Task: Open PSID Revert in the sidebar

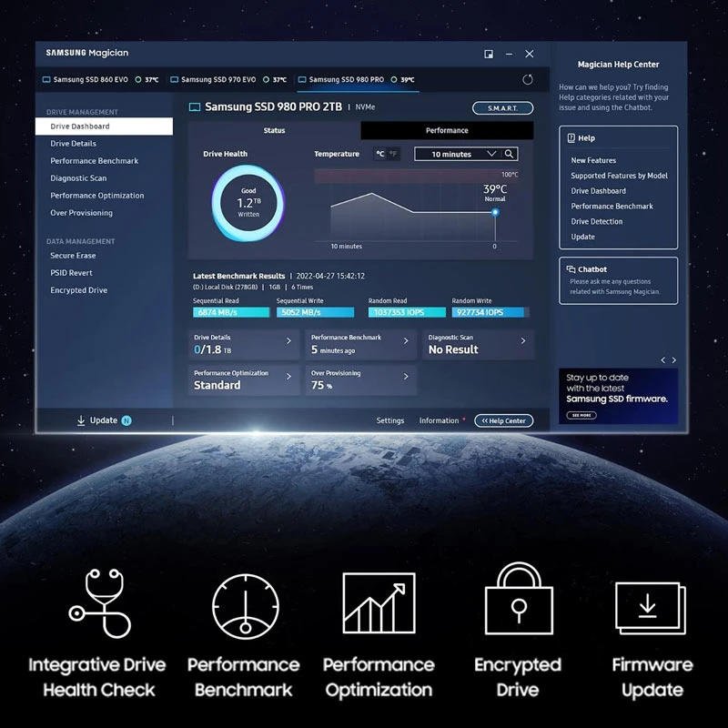Action: click(71, 272)
